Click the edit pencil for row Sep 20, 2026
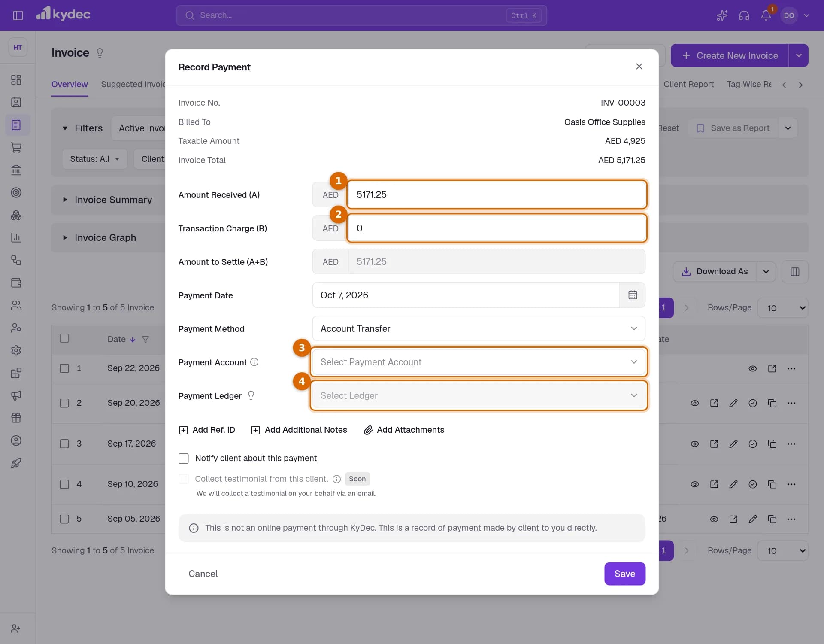Image resolution: width=824 pixels, height=644 pixels. 733,403
